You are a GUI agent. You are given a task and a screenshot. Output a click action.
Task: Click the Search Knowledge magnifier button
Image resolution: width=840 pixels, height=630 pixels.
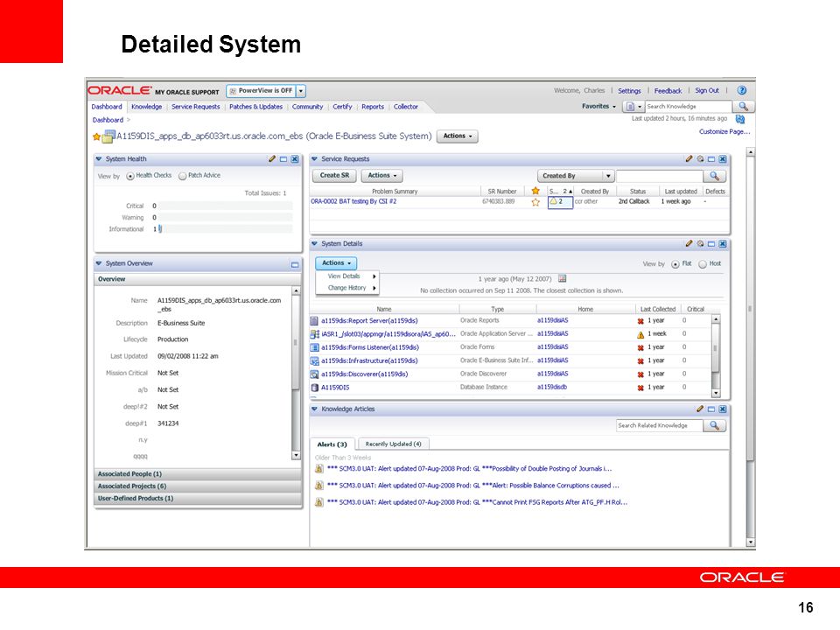(743, 106)
